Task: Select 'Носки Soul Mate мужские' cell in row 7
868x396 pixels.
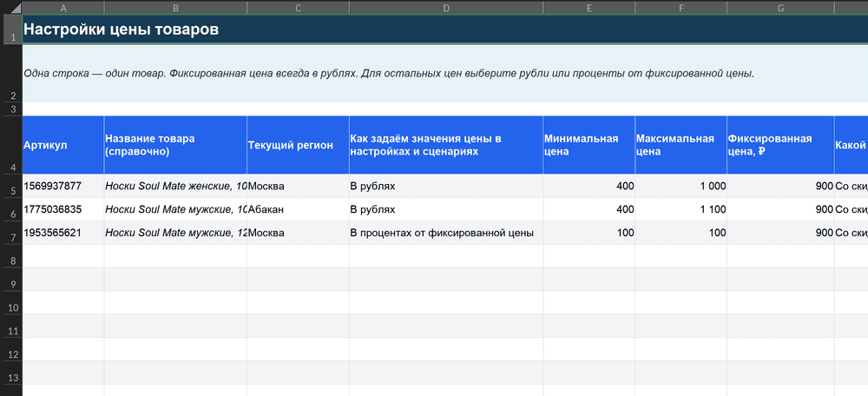Action: point(175,233)
